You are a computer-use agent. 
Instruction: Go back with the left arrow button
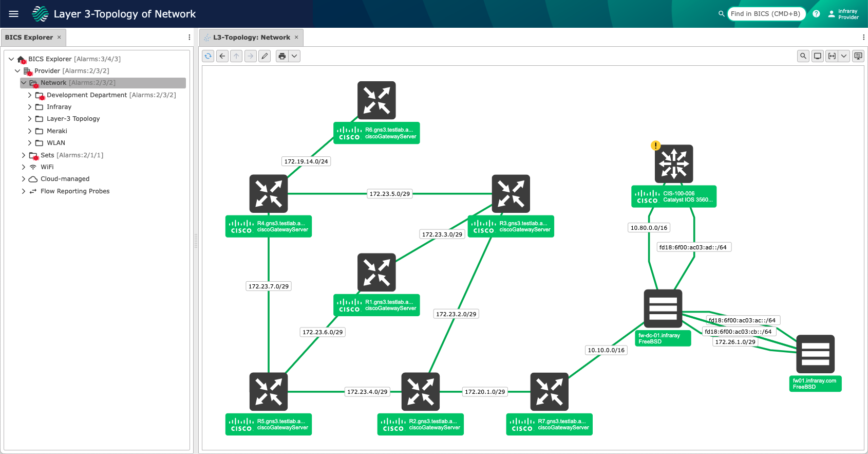coord(222,56)
